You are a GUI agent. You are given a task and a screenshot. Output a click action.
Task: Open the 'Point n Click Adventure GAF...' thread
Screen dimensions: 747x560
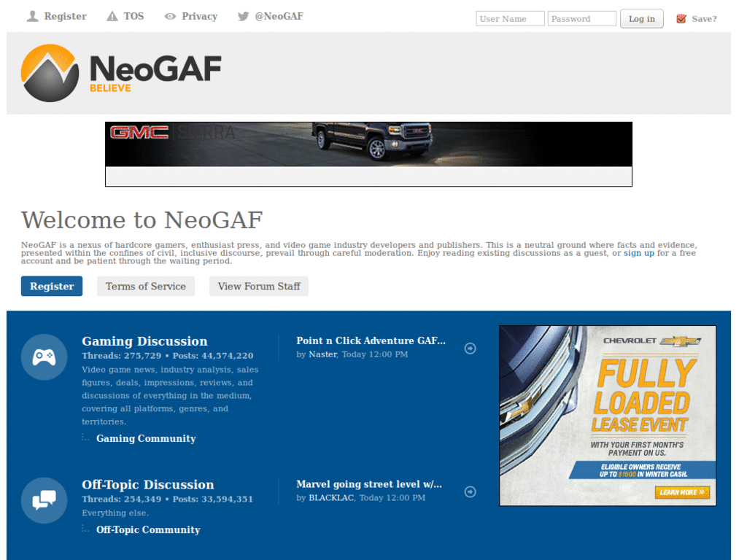371,341
